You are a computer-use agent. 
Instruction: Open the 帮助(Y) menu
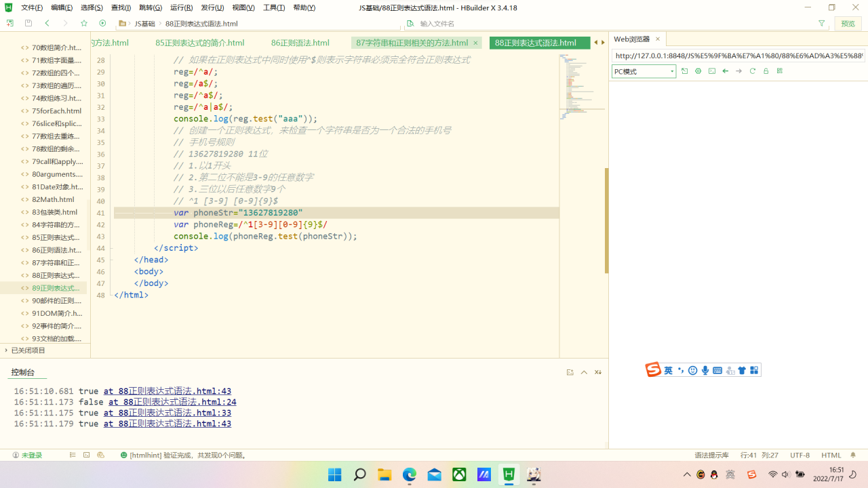coord(304,7)
